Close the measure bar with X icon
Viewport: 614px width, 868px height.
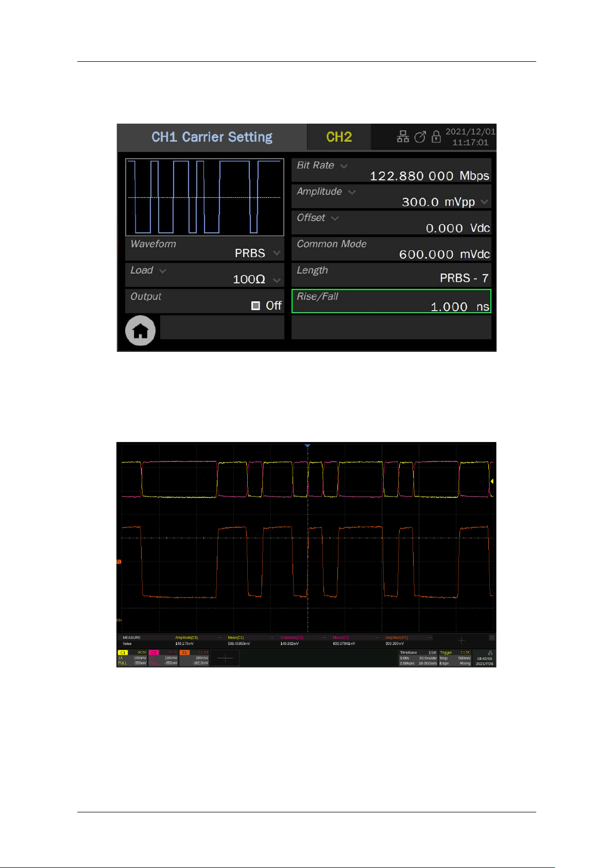coord(492,638)
